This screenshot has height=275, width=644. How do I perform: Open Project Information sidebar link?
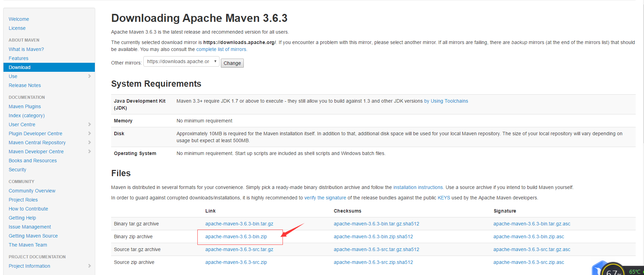click(x=29, y=266)
